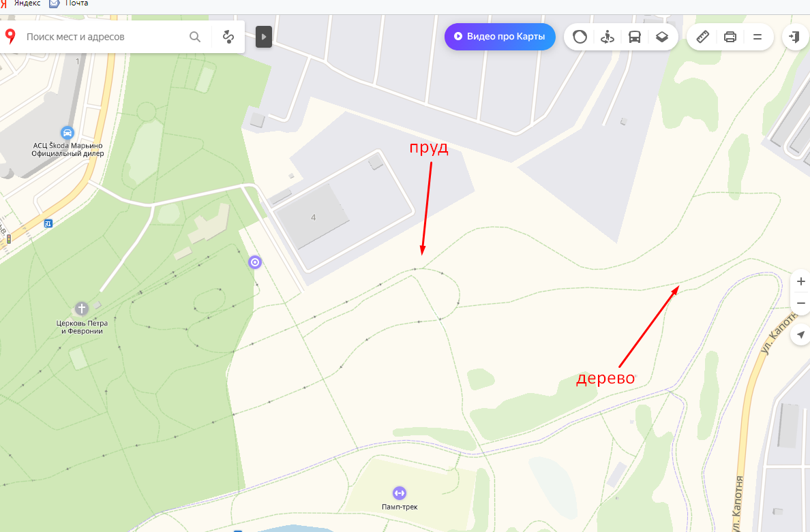
Task: Select the Церковь Петра и Февронии marker
Action: coord(82,309)
